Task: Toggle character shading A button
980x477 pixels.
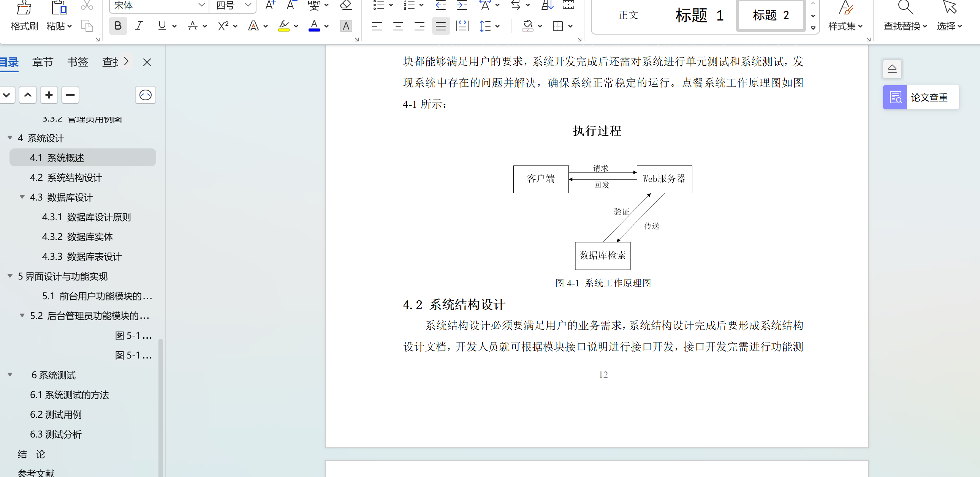Action: tap(346, 26)
